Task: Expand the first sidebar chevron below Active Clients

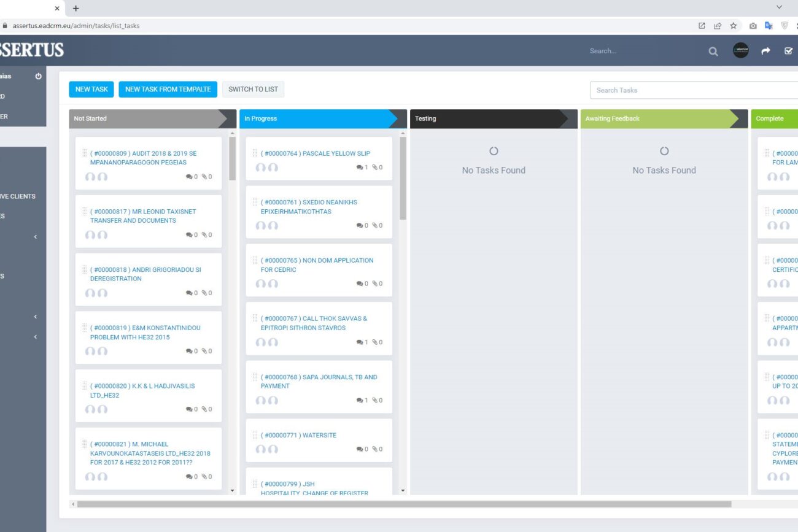Action: (x=36, y=237)
